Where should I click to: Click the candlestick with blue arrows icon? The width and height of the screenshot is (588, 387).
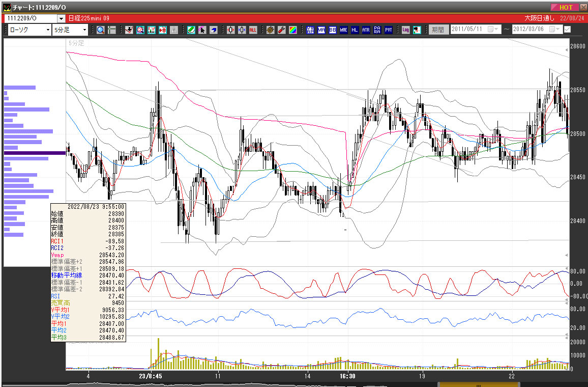coord(242,30)
